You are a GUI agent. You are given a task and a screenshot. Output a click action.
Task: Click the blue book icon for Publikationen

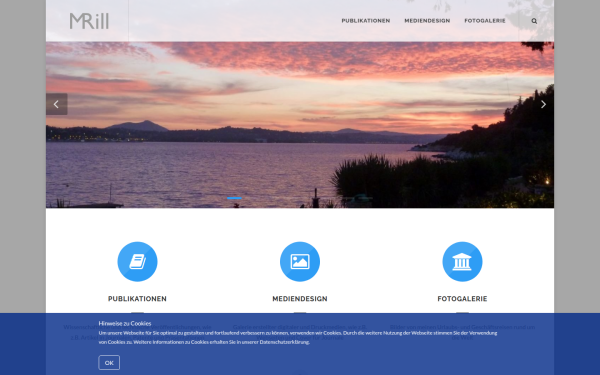[x=137, y=262]
